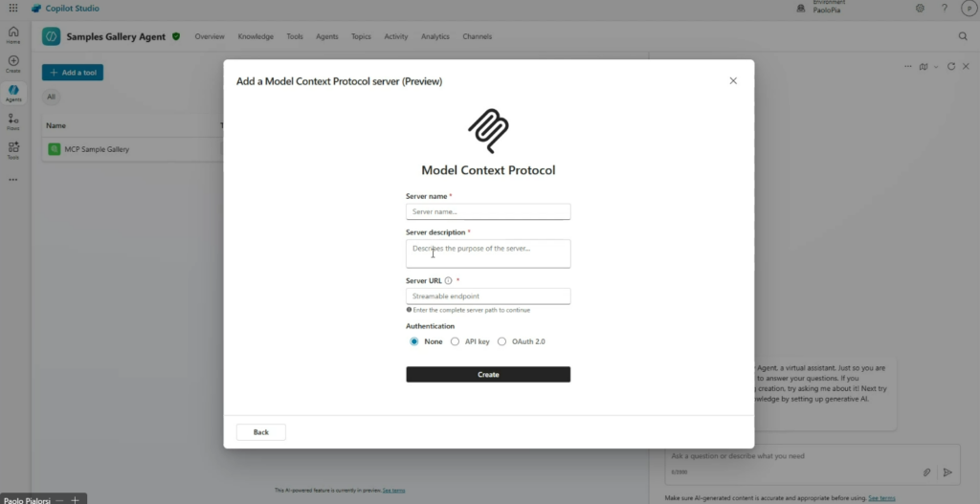
Task: Switch to the Analytics tab
Action: (435, 36)
